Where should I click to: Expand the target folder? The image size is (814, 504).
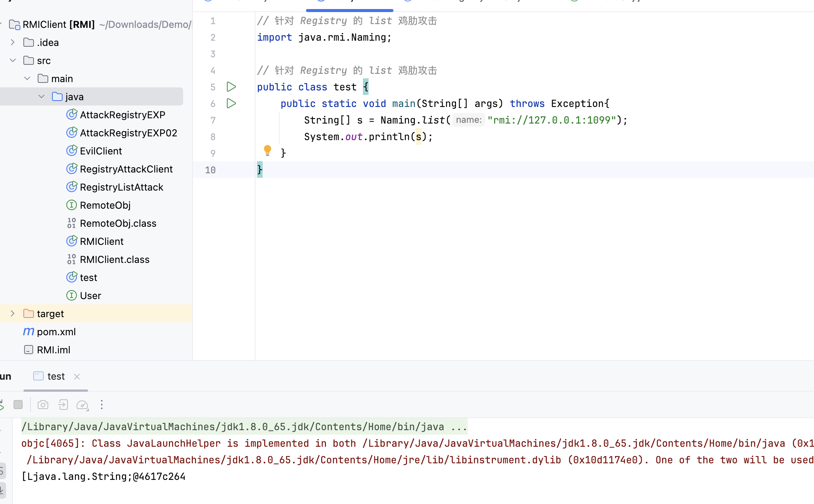[x=12, y=314]
